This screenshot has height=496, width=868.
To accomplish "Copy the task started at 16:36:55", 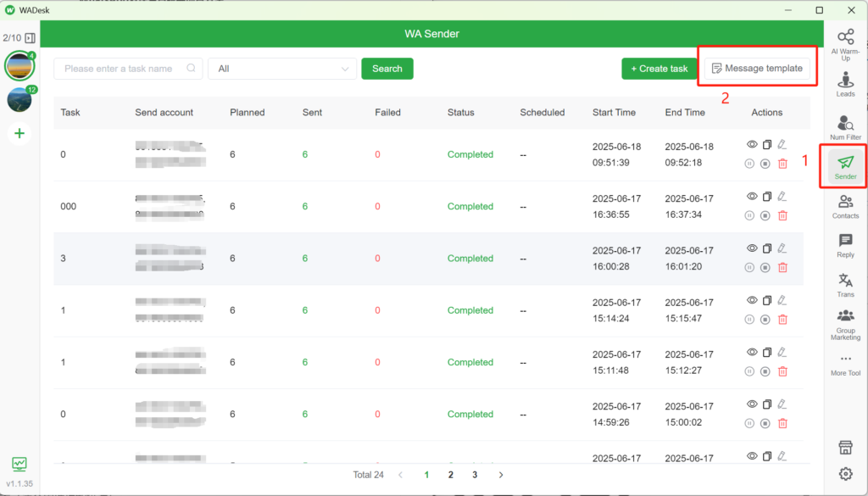I will [766, 197].
